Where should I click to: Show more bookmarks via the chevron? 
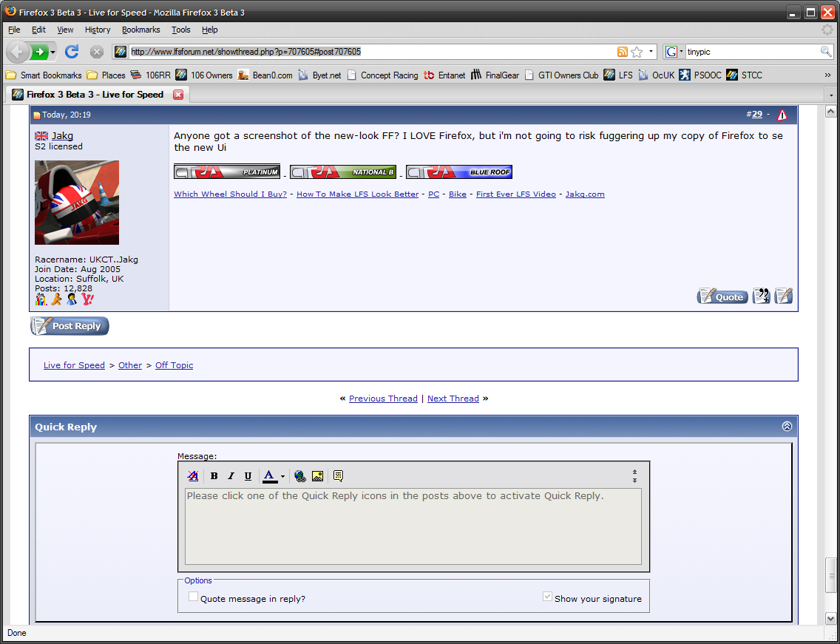click(x=827, y=75)
